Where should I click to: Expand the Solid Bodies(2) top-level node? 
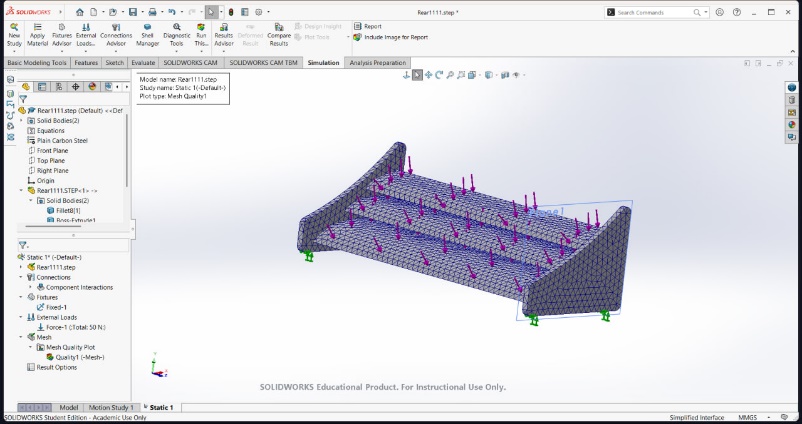pos(21,121)
